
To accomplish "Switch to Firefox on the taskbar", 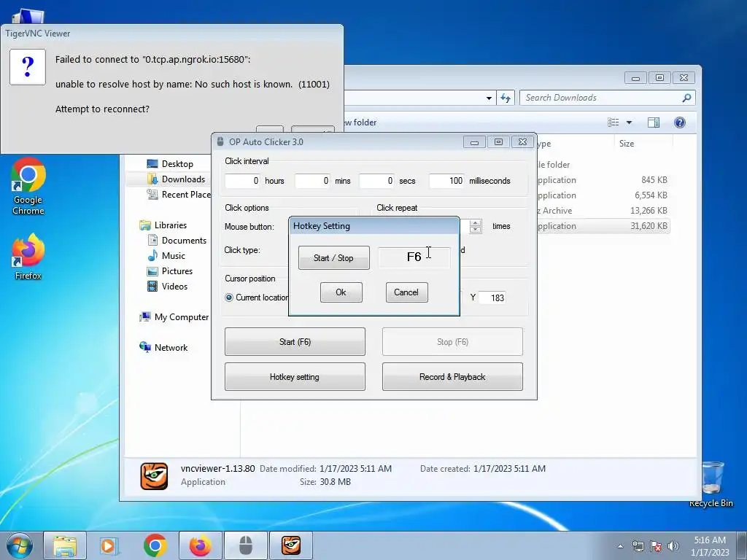I will point(201,545).
